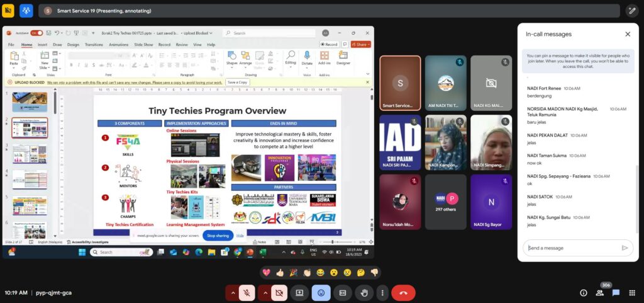
Task: Adjust the PowerPoint zoom slider
Action: click(333, 242)
